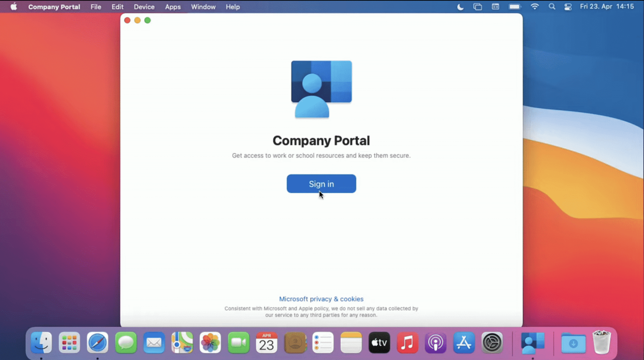
Task: Close the Company Portal window
Action: point(127,20)
